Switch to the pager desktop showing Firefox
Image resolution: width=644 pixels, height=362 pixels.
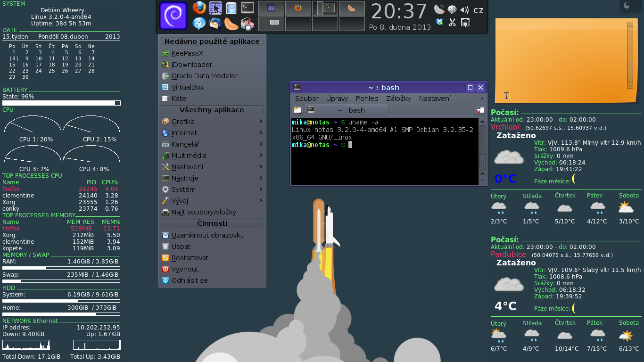(x=298, y=8)
